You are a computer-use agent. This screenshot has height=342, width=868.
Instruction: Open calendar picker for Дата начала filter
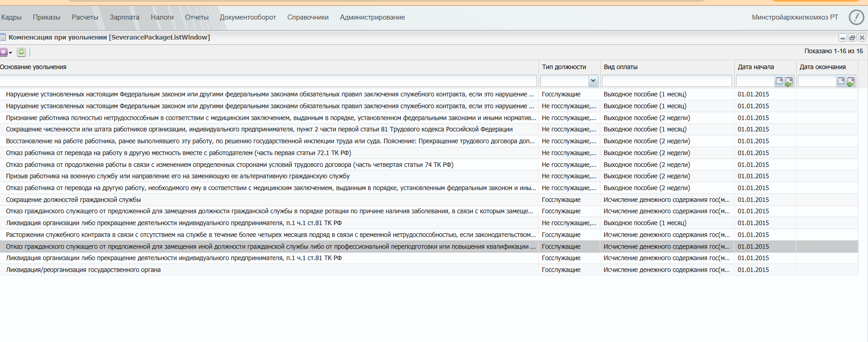[x=779, y=81]
